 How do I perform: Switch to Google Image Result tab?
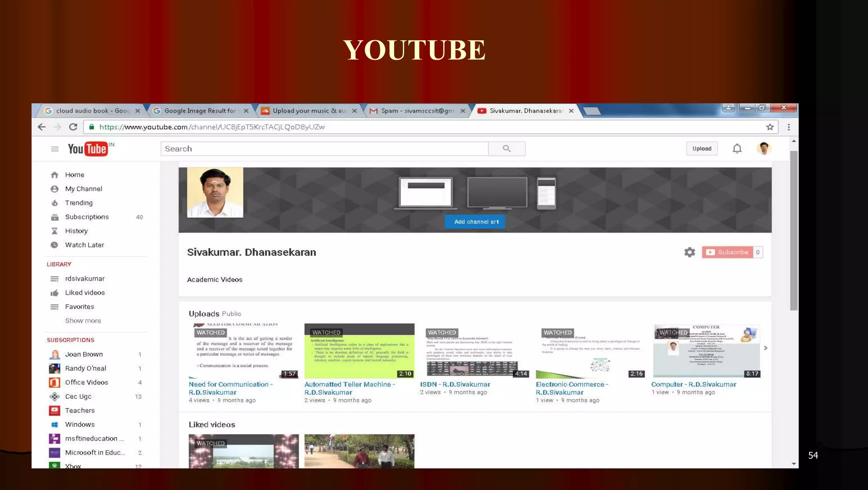tap(200, 111)
